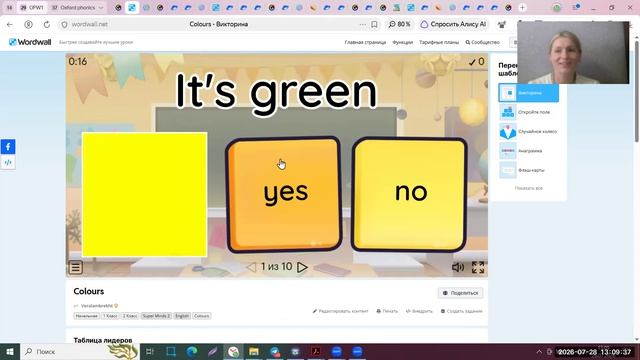Open File Explorer from the taskbar
The image size is (640, 360).
254,351
